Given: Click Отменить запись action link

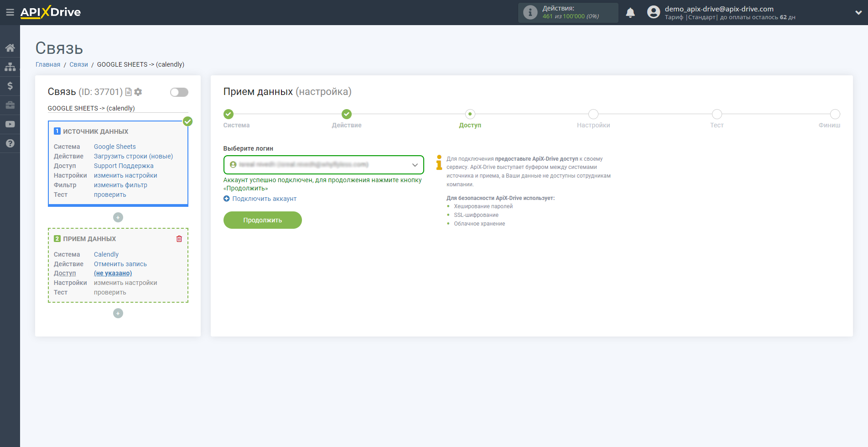Looking at the screenshot, I should click(x=120, y=264).
